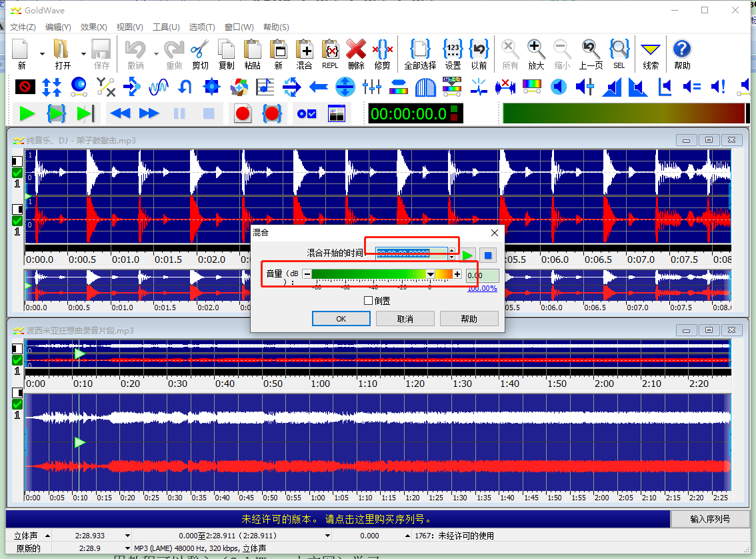Expand the dropdown arrow beside the first 新 icon
The height and width of the screenshot is (559, 756).
[43, 53]
